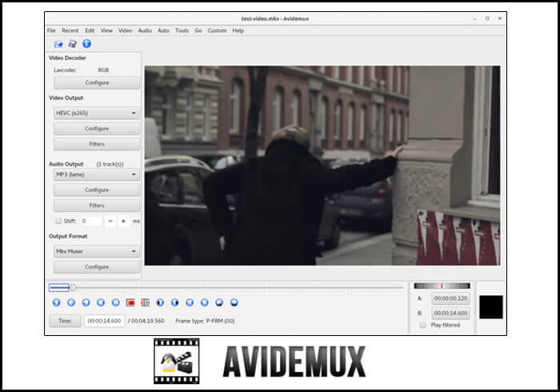Start playback with the Play icon
The height and width of the screenshot is (392, 560).
pos(57,302)
